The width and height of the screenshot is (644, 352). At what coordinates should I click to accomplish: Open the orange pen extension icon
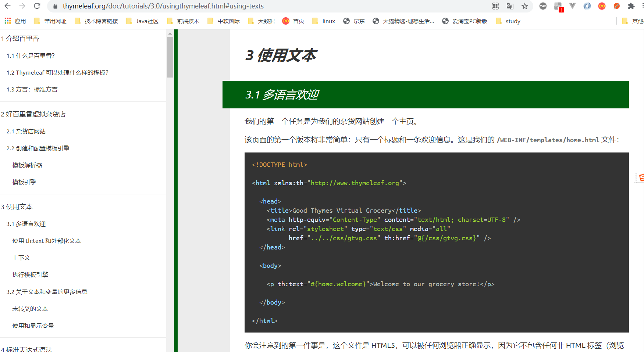coord(617,6)
